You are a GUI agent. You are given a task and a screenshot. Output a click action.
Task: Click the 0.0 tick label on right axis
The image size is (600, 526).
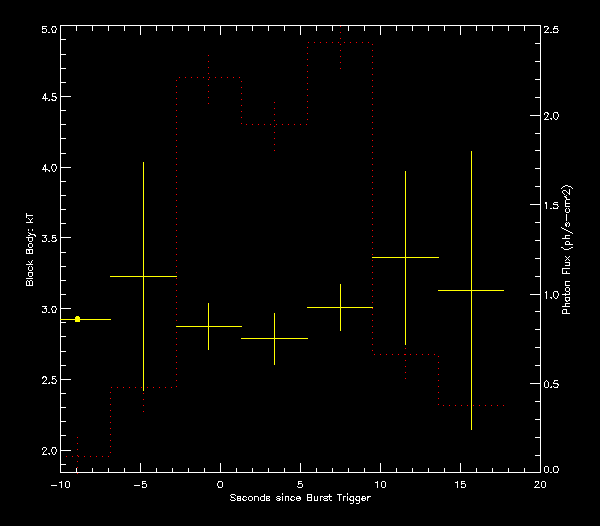click(x=552, y=469)
